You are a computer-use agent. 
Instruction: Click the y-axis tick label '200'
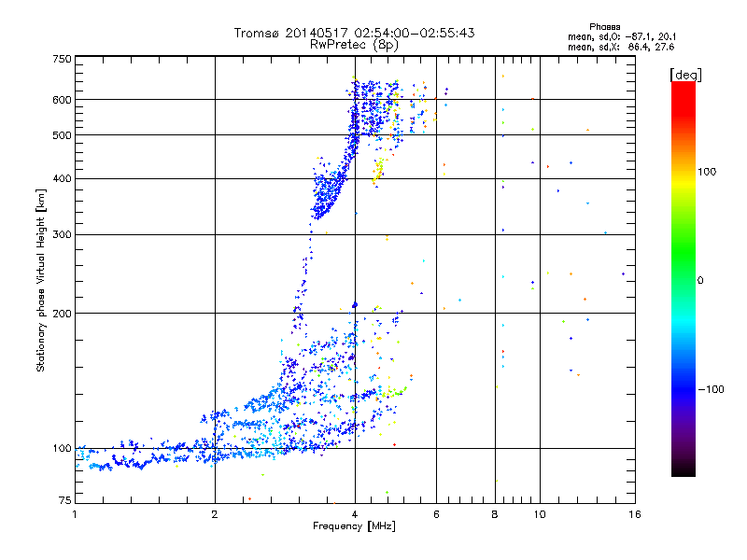click(62, 314)
